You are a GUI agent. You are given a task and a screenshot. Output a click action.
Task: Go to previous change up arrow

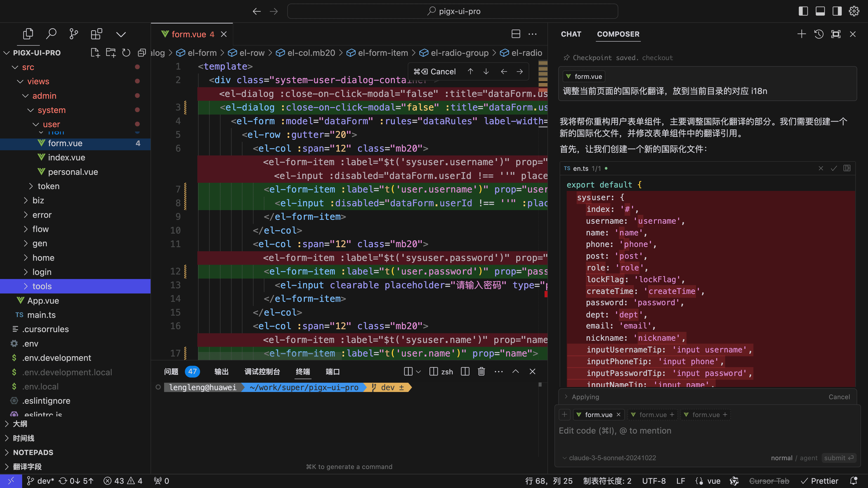(470, 71)
